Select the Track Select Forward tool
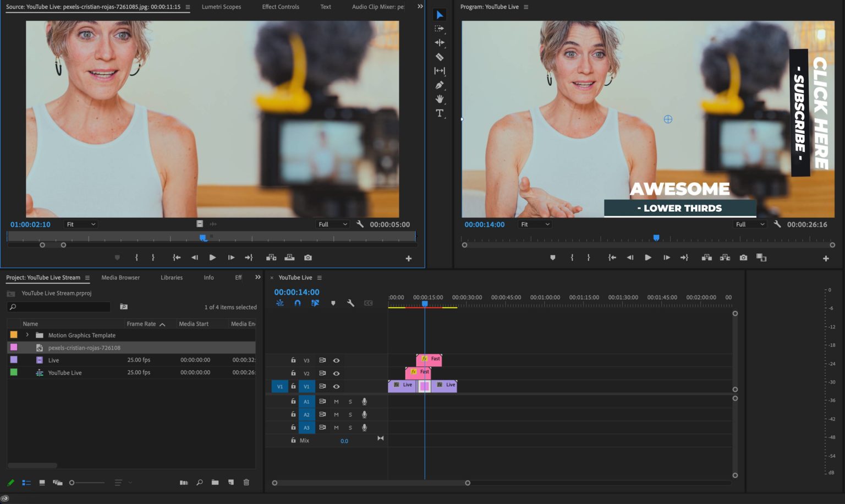 point(440,29)
